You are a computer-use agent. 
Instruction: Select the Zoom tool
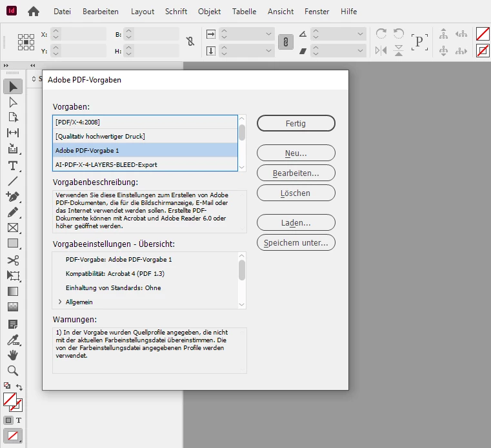point(13,371)
